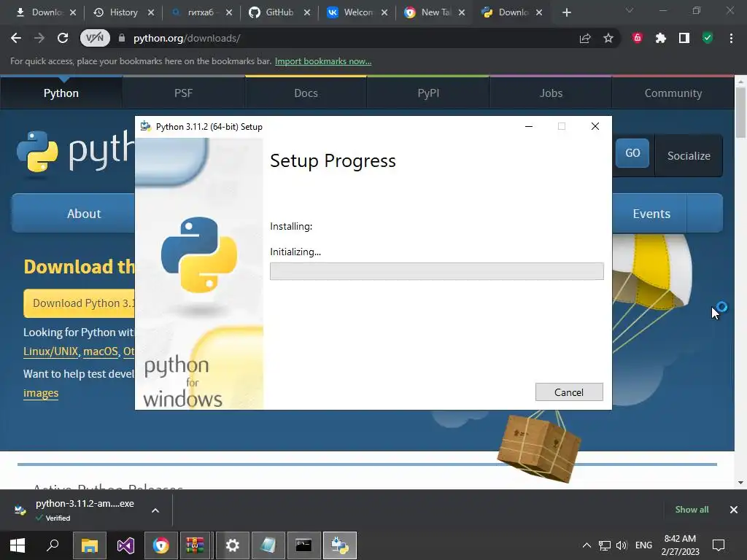The image size is (747, 560).
Task: Open the volume control icon
Action: pos(622,545)
